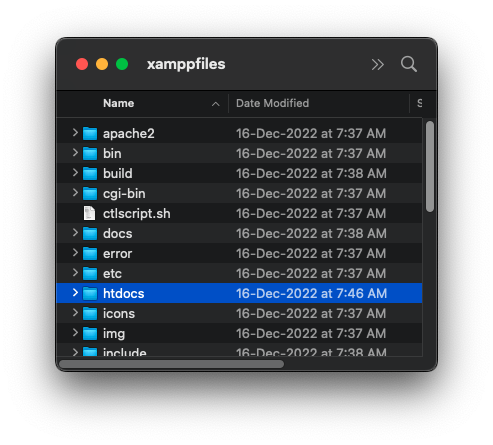493x445 pixels.
Task: Click the xamppfiles window title
Action: point(186,64)
